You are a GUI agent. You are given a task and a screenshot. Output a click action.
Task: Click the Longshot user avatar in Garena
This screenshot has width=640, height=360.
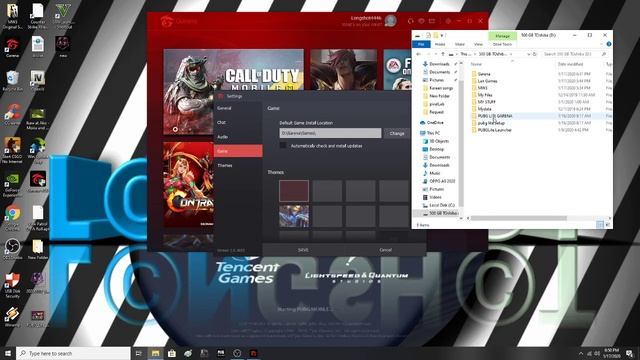[391, 20]
